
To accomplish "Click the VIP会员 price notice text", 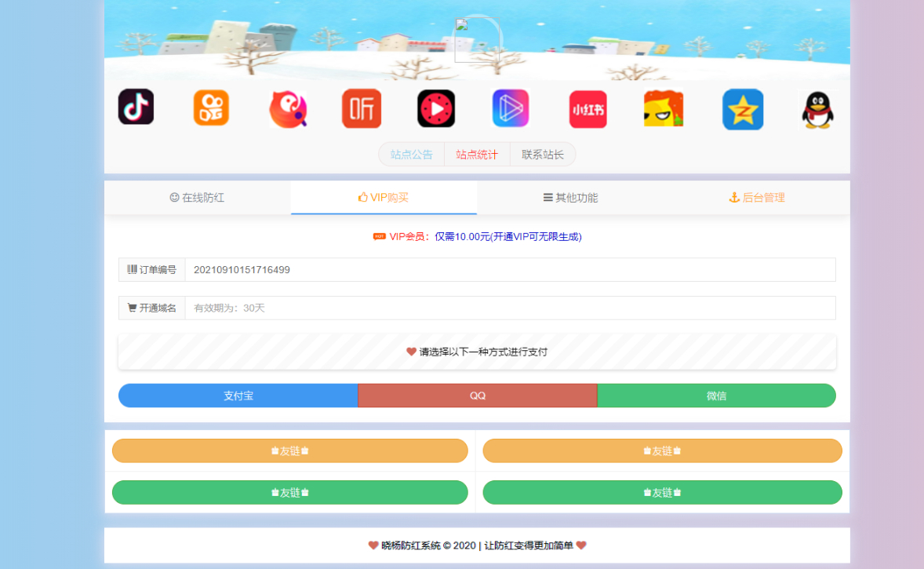I will (478, 236).
